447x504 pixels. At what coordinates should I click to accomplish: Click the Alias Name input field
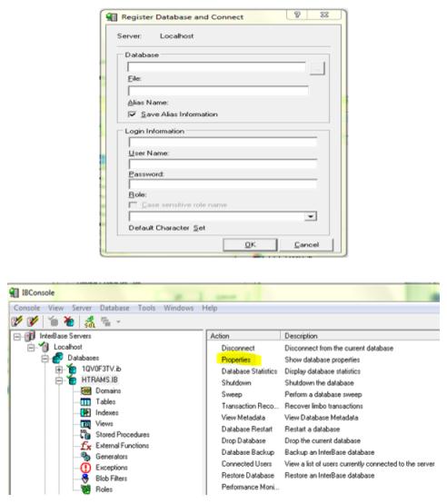click(x=218, y=91)
